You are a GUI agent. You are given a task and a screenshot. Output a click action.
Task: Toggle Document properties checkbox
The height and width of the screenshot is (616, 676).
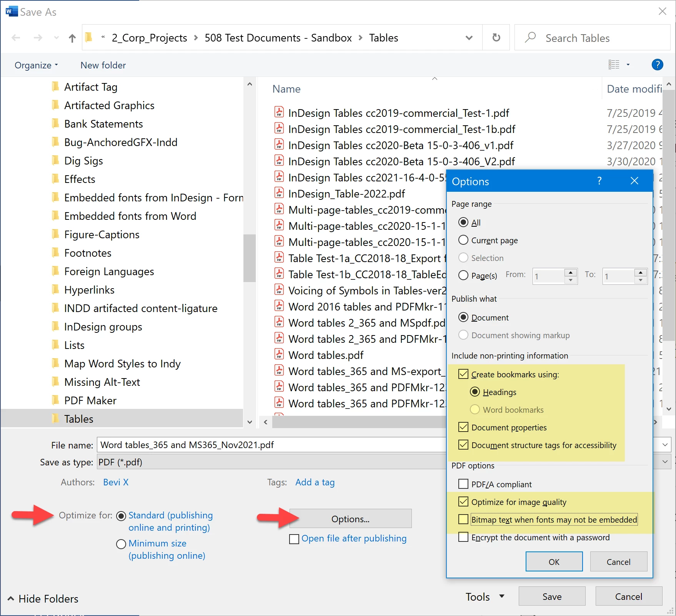tap(463, 427)
